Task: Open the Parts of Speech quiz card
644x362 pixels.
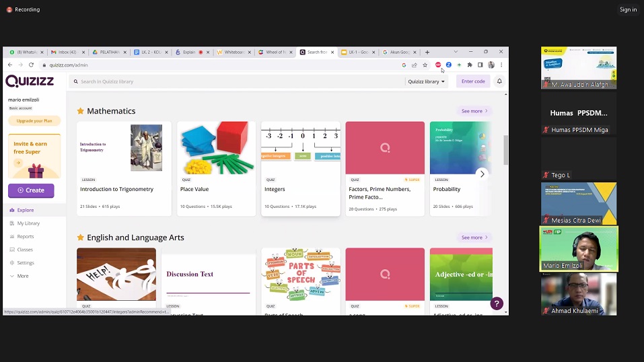Action: (301, 281)
